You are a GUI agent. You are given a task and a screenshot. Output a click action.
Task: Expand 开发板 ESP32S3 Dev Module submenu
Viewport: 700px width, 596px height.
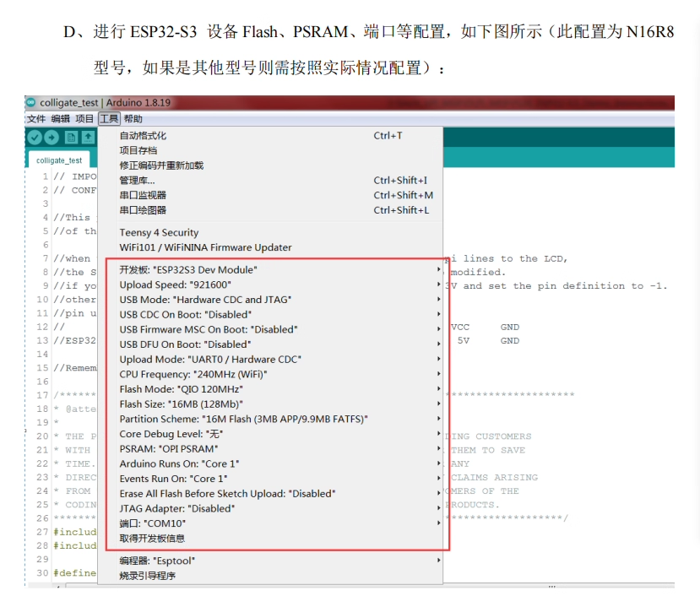270,269
